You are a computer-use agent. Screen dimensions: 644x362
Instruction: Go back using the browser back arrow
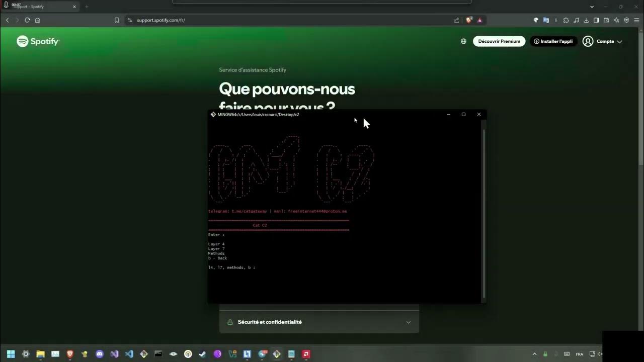[7, 20]
